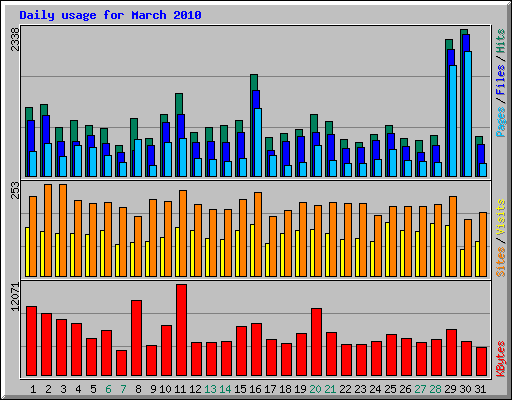Click green weekend day label 20
The height and width of the screenshot is (400, 512).
315,389
